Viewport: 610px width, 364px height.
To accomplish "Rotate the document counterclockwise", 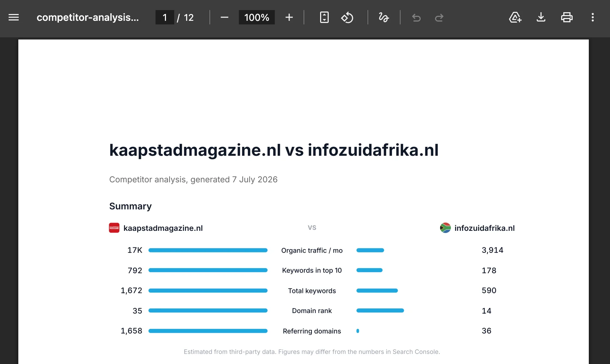I will tap(347, 17).
